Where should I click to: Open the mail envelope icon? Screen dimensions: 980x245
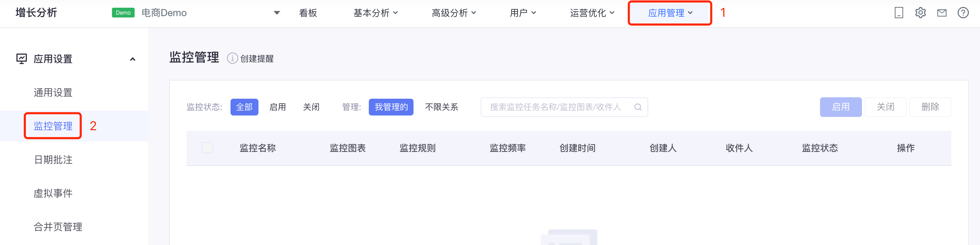(x=942, y=13)
